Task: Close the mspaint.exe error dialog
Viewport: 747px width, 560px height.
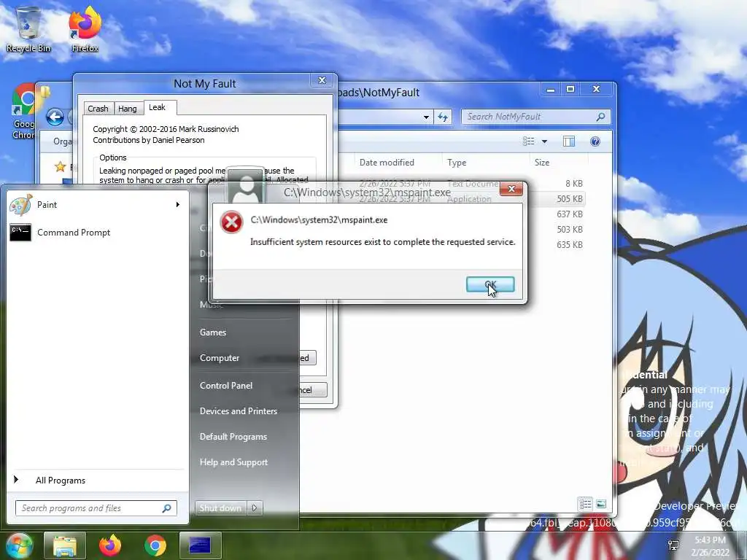Action: coord(511,189)
